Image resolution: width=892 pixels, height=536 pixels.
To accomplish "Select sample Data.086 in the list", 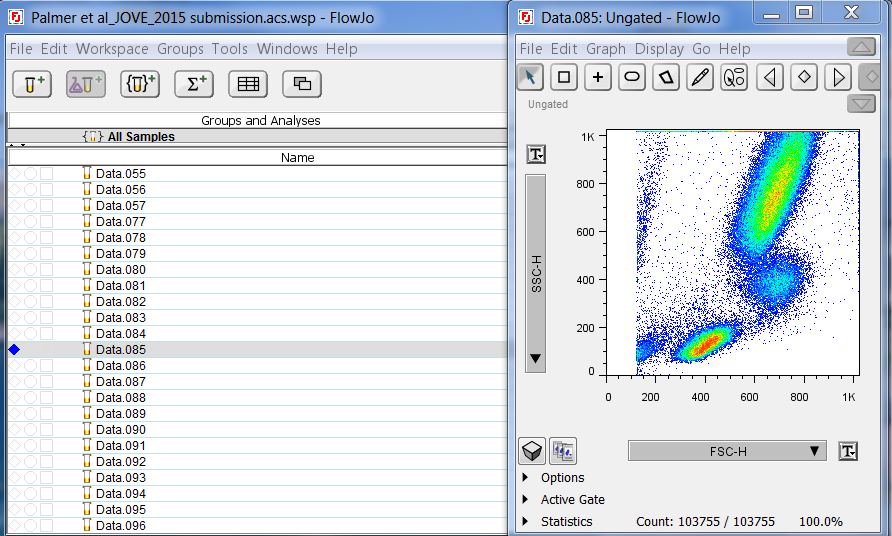I will tap(120, 366).
